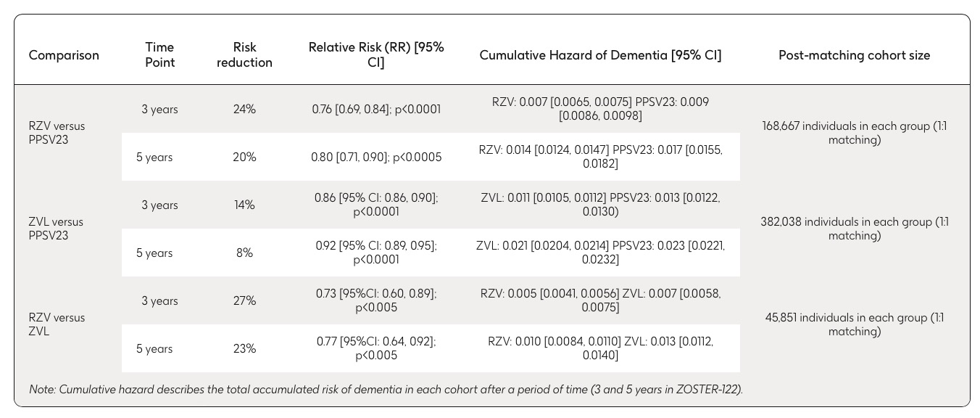Click the 23% risk reduction cell
This screenshot has height=418, width=980.
(245, 349)
